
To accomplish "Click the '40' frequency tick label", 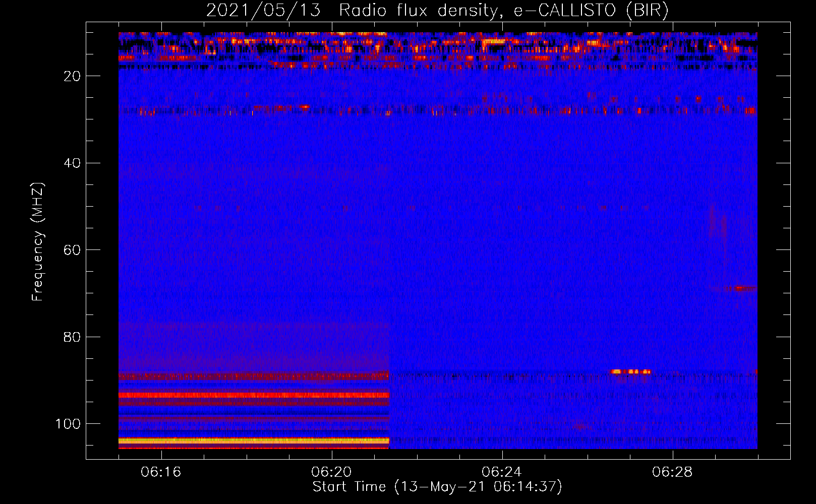I will [73, 163].
